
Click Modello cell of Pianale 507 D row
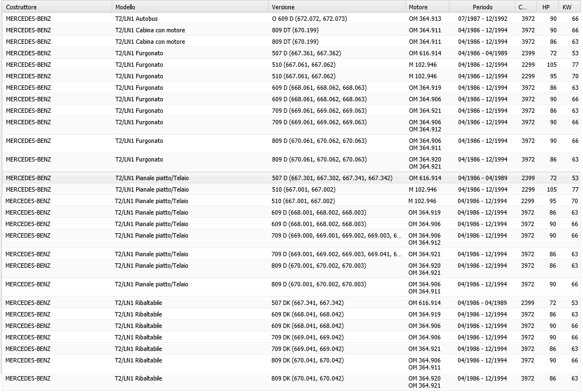[152, 178]
